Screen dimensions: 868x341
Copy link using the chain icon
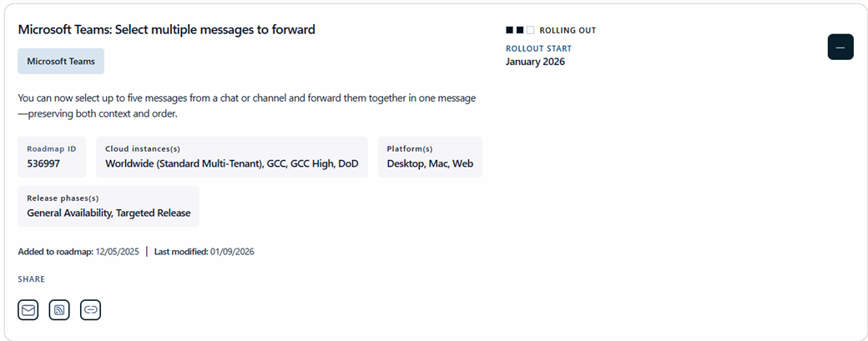point(90,310)
